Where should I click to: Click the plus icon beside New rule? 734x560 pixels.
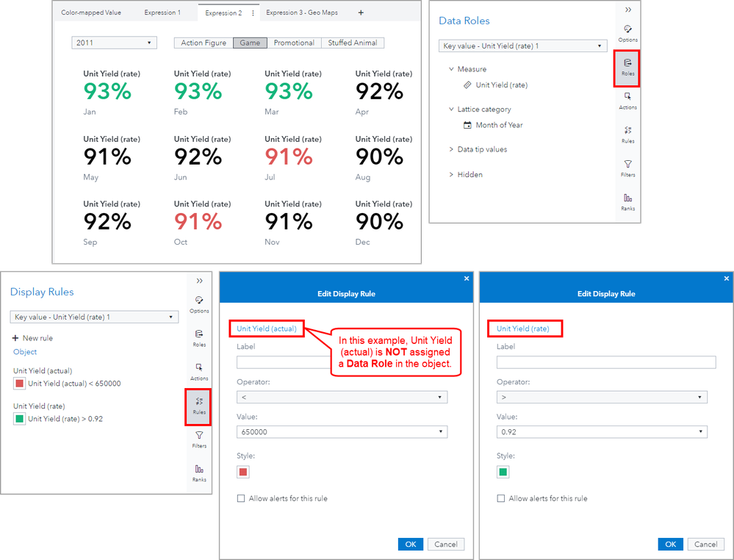click(x=15, y=337)
